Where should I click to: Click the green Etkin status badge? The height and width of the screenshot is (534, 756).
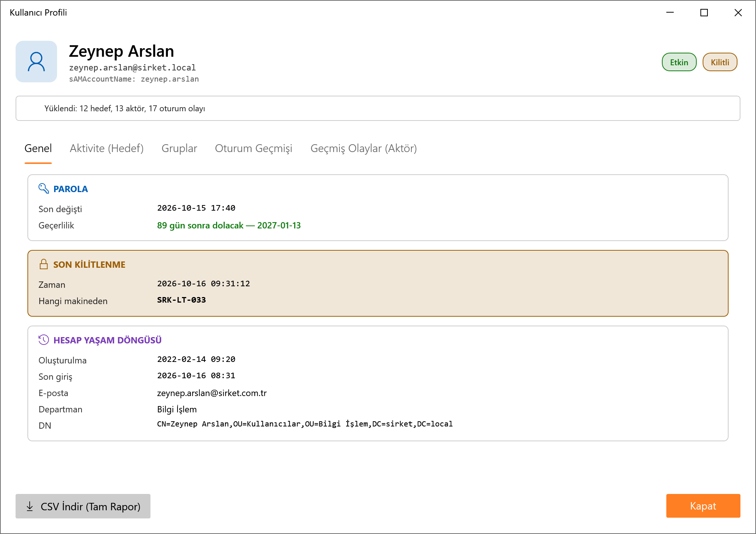tap(679, 62)
